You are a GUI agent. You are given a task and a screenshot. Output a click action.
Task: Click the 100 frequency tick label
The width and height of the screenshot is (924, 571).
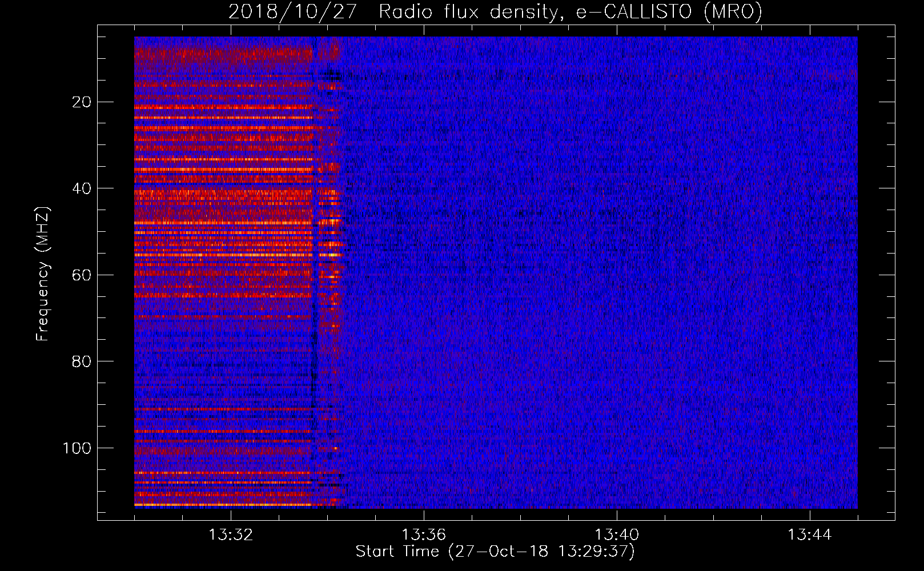click(x=77, y=448)
